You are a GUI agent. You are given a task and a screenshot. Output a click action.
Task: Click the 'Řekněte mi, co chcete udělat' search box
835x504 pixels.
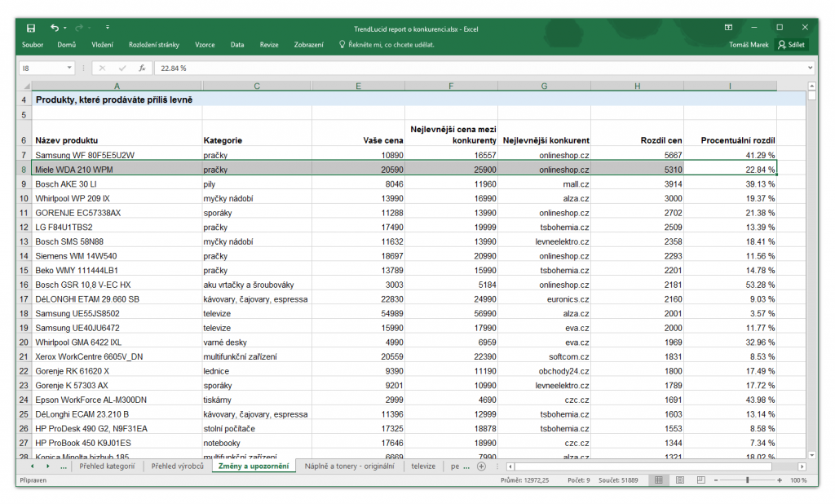coord(387,45)
